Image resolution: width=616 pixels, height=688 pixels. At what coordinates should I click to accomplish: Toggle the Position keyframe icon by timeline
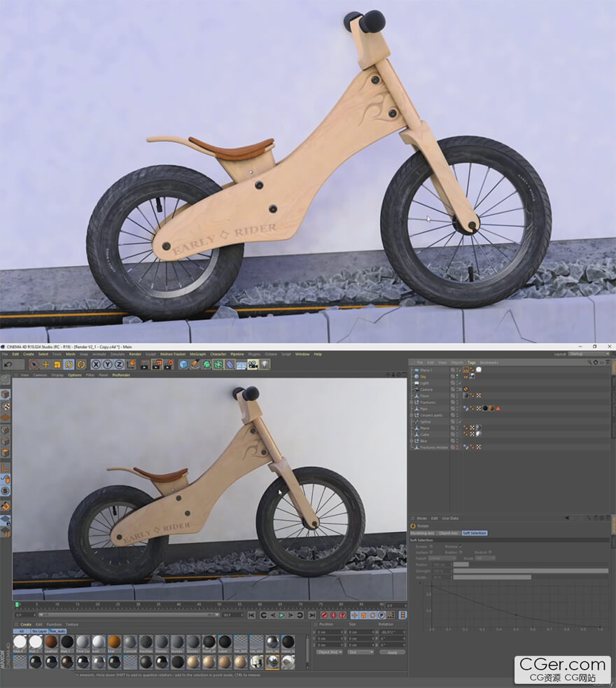click(354, 615)
